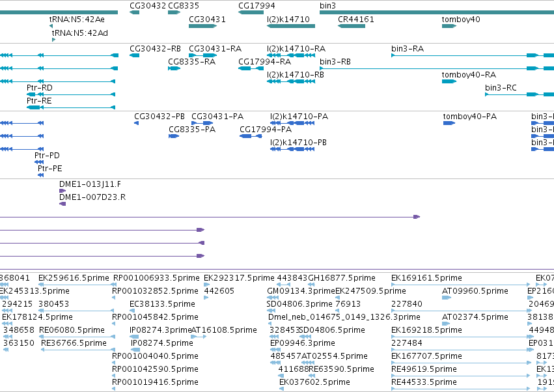Select tRNA:N5:42Ae feature
This screenshot has height=392, width=554.
tap(51, 26)
